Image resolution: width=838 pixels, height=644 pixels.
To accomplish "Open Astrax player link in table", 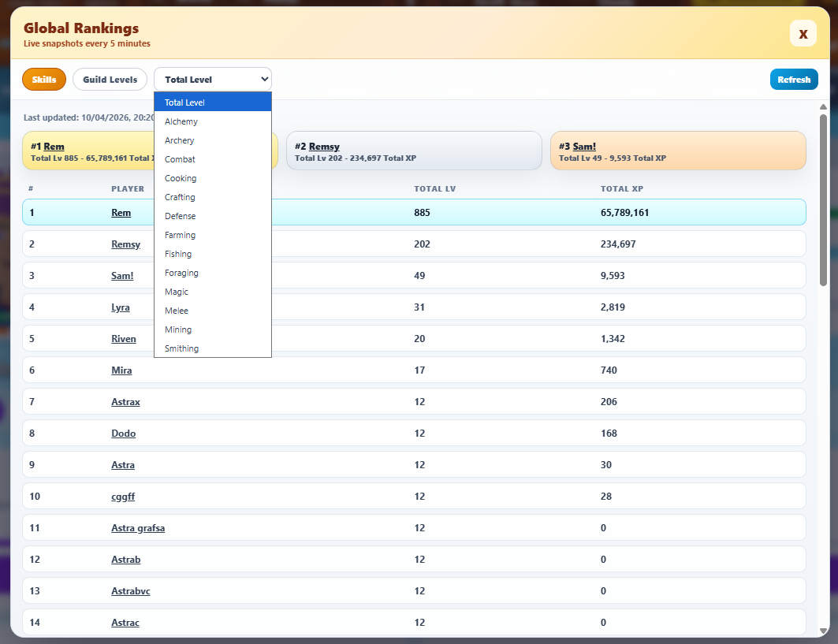I will coord(125,402).
